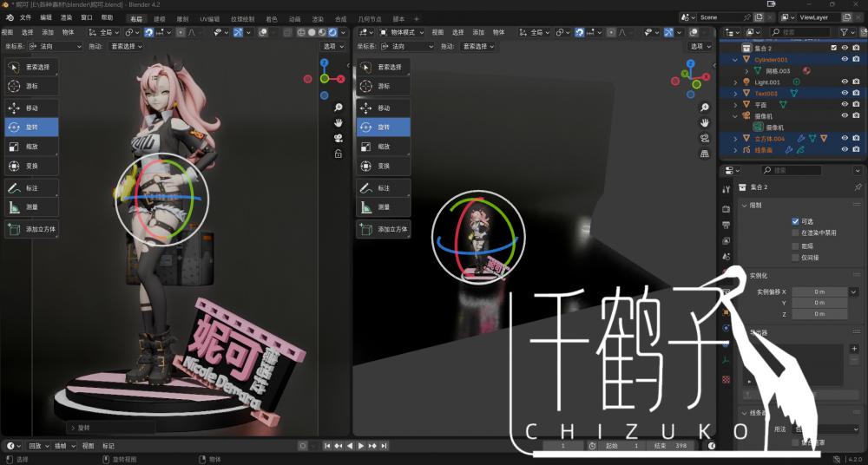The image size is (868, 465).
Task: Open 坐标系 法向 dropdown in left viewport
Action: (55, 47)
